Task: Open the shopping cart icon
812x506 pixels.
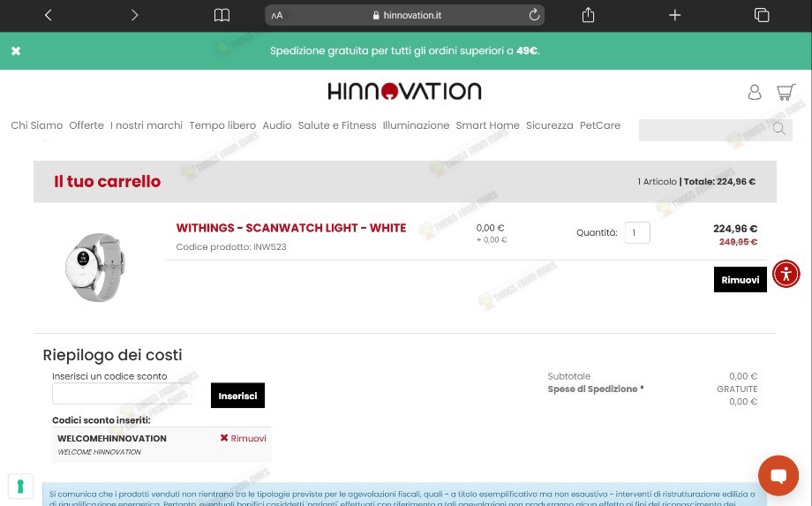Action: 786,92
